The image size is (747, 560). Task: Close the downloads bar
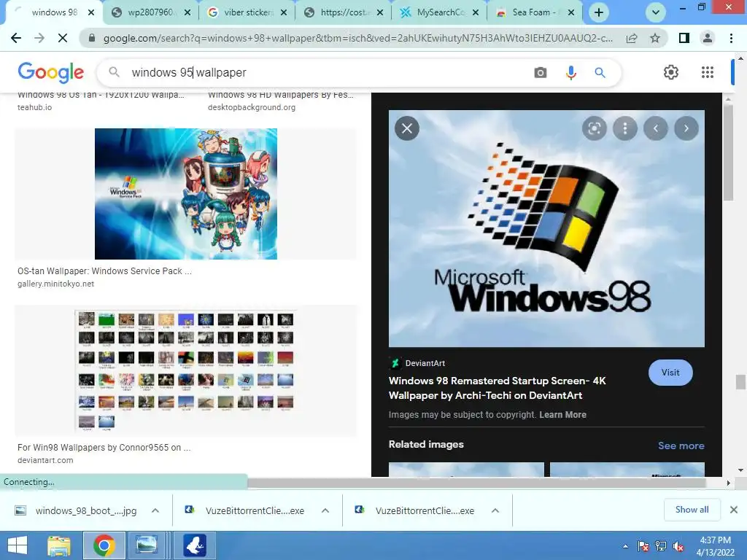click(734, 510)
